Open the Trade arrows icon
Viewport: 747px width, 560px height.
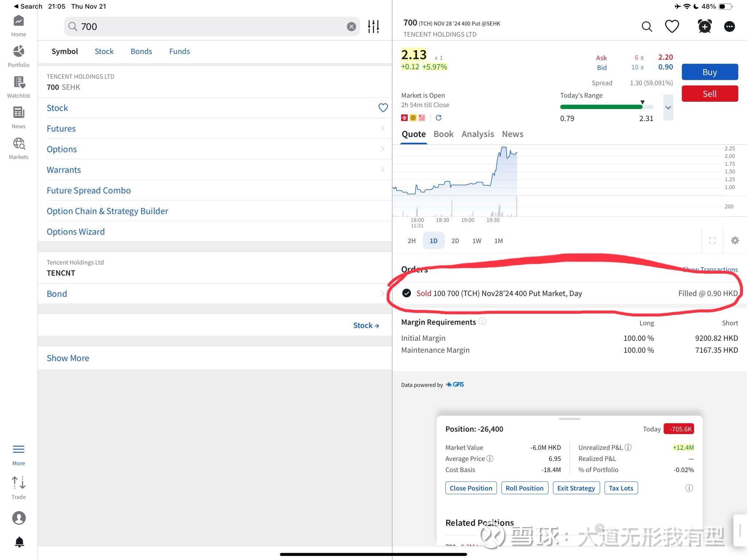pyautogui.click(x=19, y=482)
